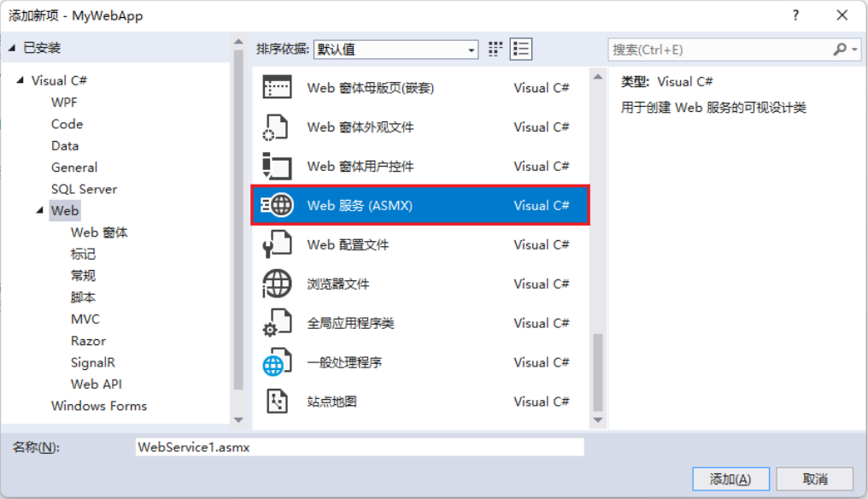Click category tree scrollbar down arrow

point(238,420)
